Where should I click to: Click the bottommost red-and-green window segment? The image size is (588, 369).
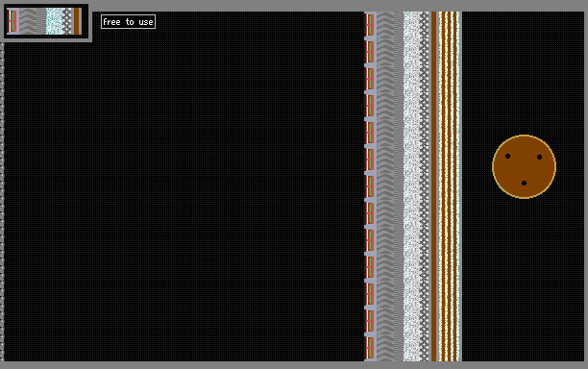pyautogui.click(x=370, y=348)
